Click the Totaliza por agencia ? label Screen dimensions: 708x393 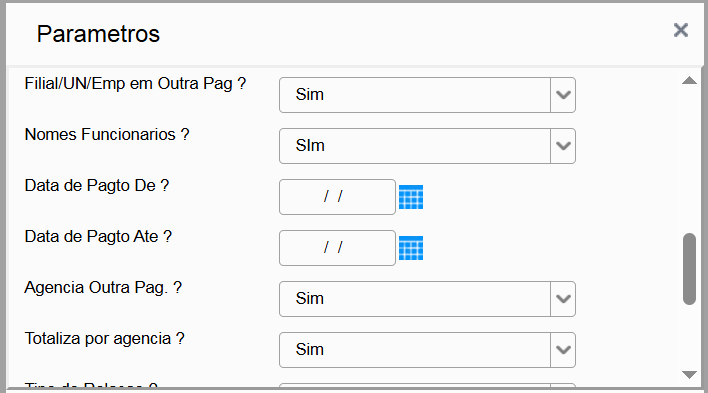click(x=104, y=339)
